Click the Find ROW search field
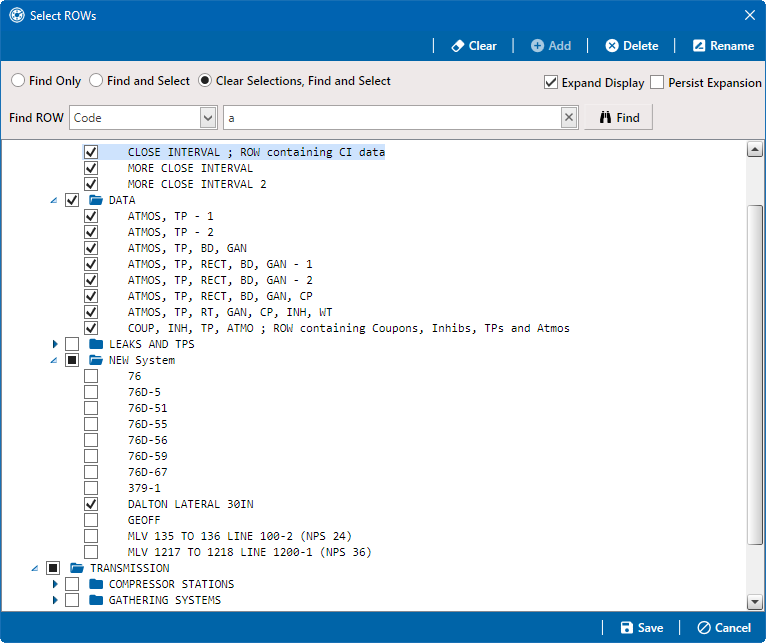The image size is (766, 643). tap(392, 117)
